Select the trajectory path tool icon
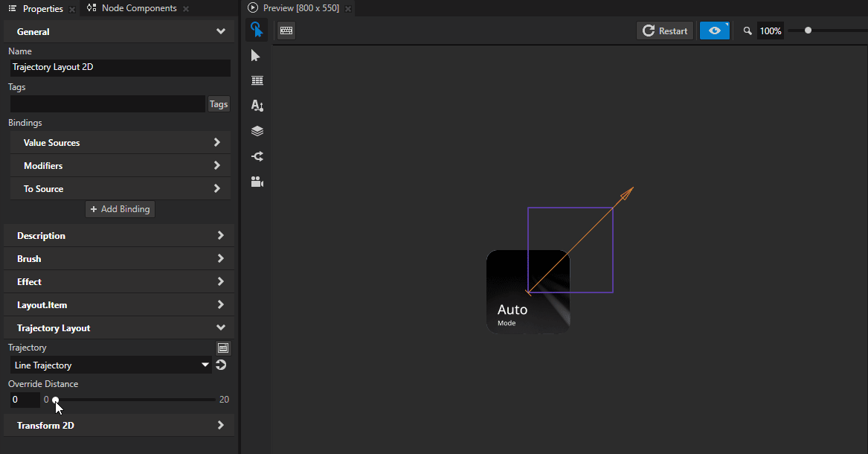The width and height of the screenshot is (868, 454). (257, 156)
